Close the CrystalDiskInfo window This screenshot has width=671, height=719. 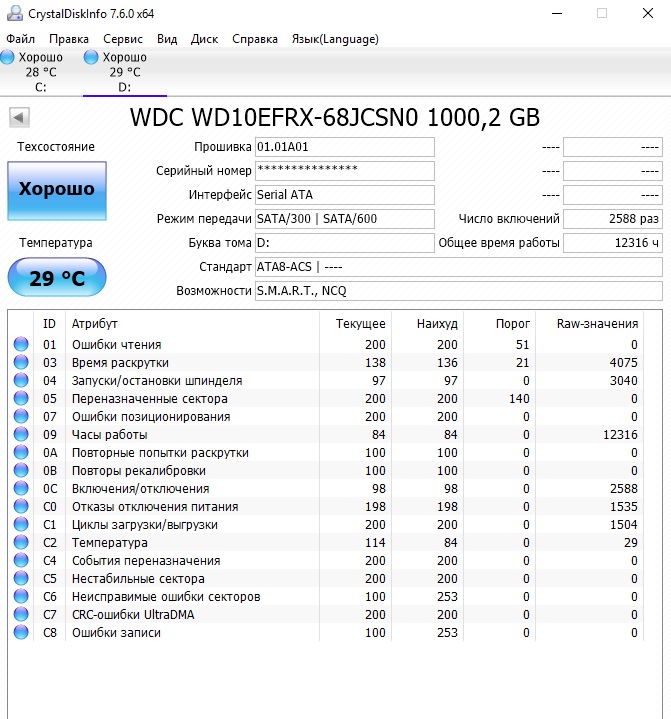(x=648, y=13)
